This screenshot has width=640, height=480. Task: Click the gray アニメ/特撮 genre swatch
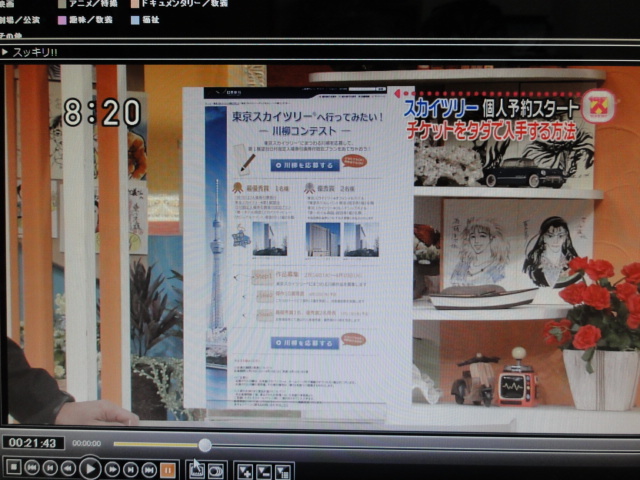click(x=62, y=4)
